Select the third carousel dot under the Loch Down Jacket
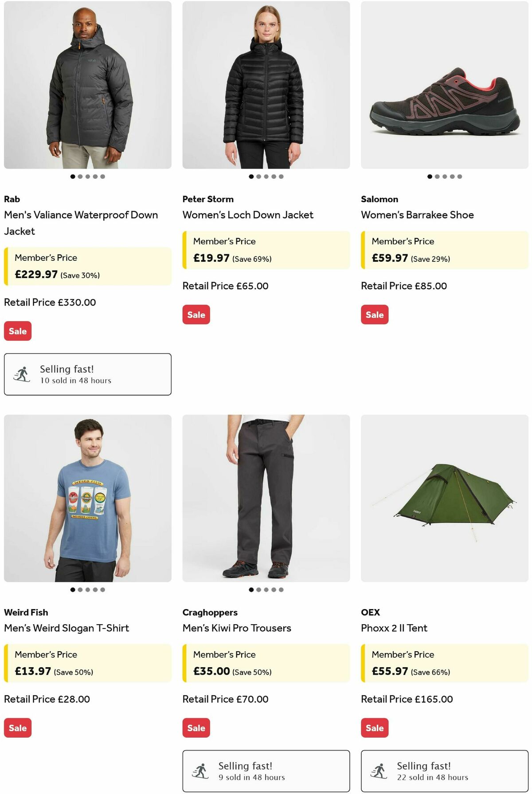 (266, 176)
